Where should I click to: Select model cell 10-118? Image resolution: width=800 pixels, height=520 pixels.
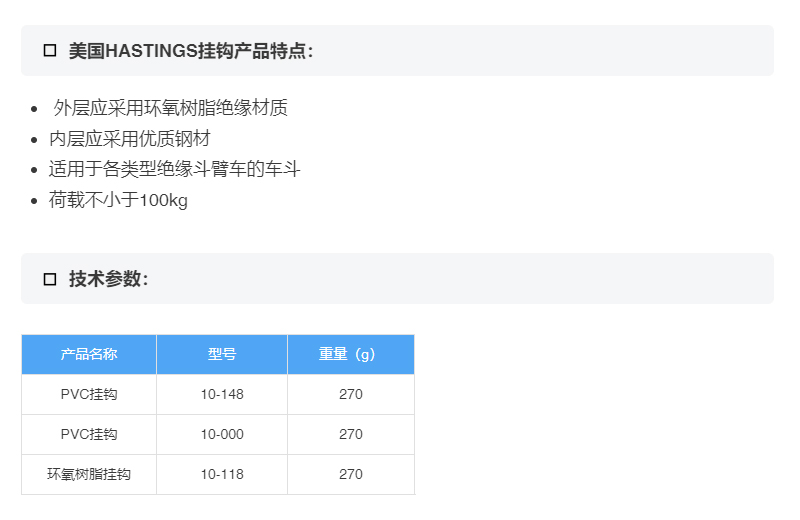click(x=222, y=474)
